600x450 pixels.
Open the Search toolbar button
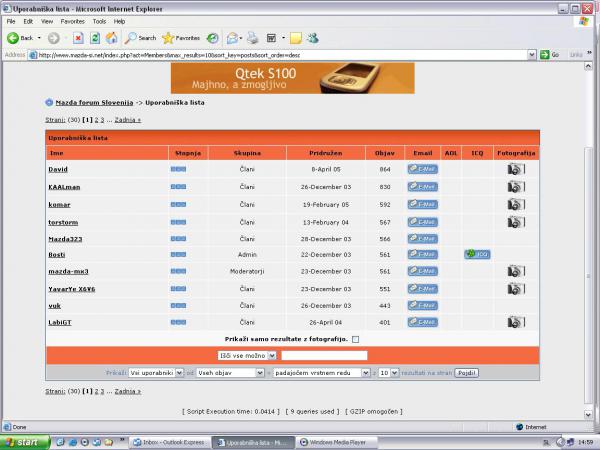(x=140, y=38)
